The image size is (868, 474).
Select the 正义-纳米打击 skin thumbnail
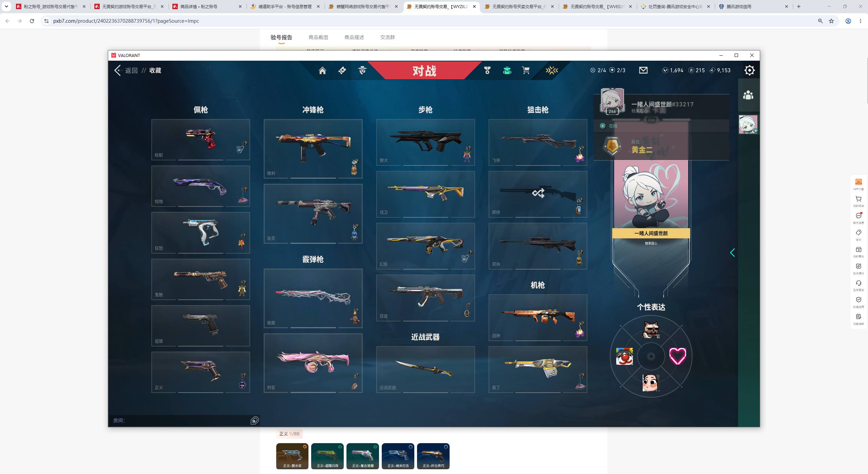(398, 456)
